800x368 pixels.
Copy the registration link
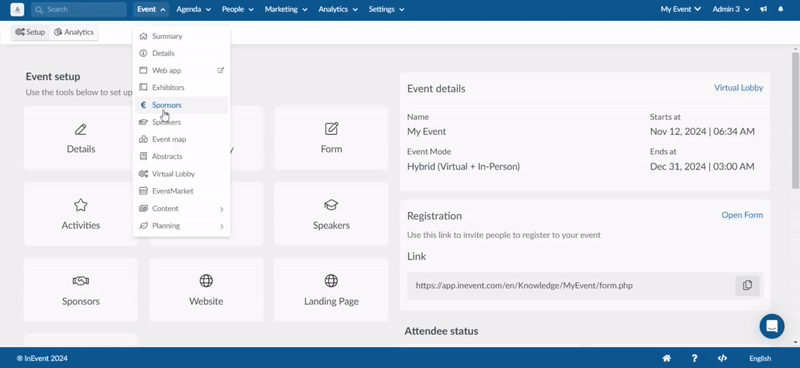point(747,285)
